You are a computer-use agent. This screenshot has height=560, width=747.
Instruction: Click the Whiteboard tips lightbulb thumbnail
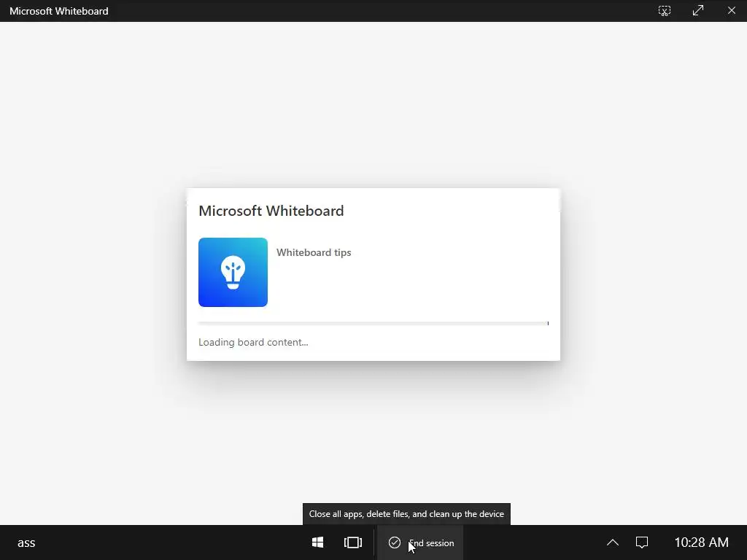(x=233, y=273)
